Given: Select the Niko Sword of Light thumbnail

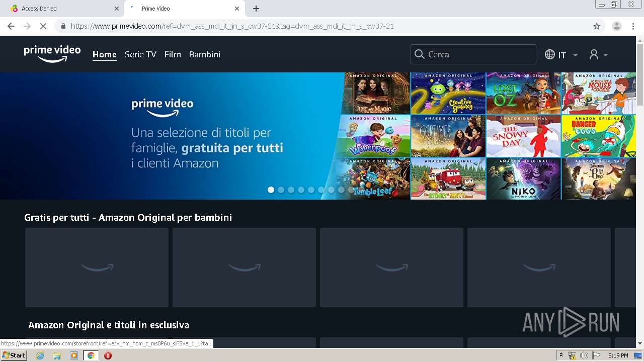Looking at the screenshot, I should click(523, 178).
